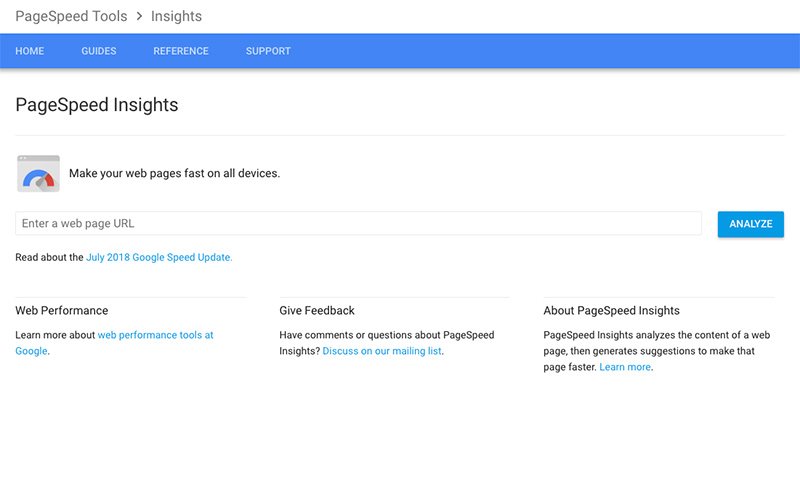
Task: Click the PageSpeed speedometer gauge icon
Action: click(x=38, y=174)
